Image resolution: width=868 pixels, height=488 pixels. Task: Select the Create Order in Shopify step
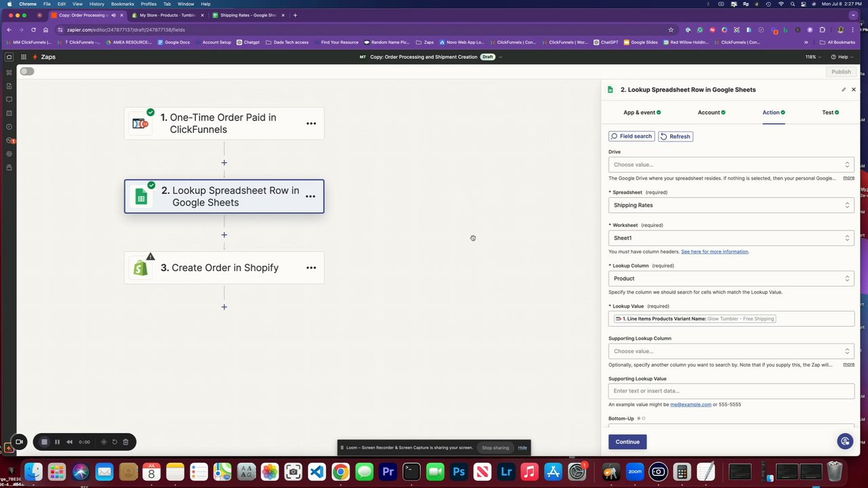pyautogui.click(x=224, y=268)
